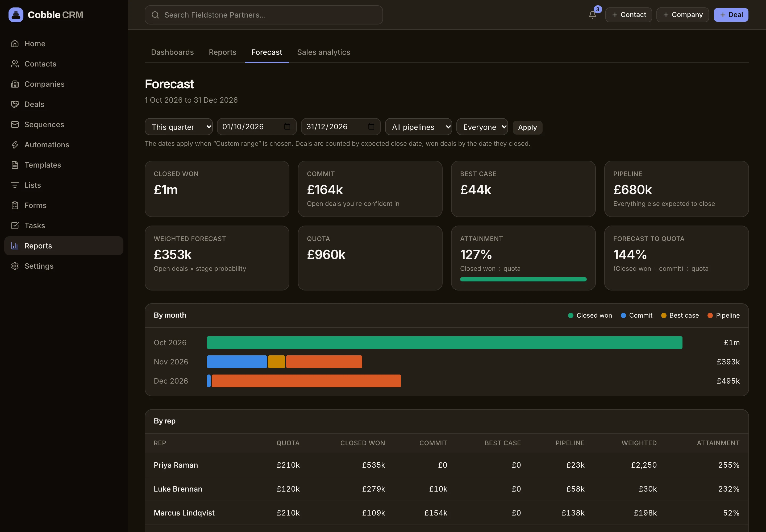Click the Forms clipboard icon
Image resolution: width=766 pixels, height=532 pixels.
pos(15,205)
